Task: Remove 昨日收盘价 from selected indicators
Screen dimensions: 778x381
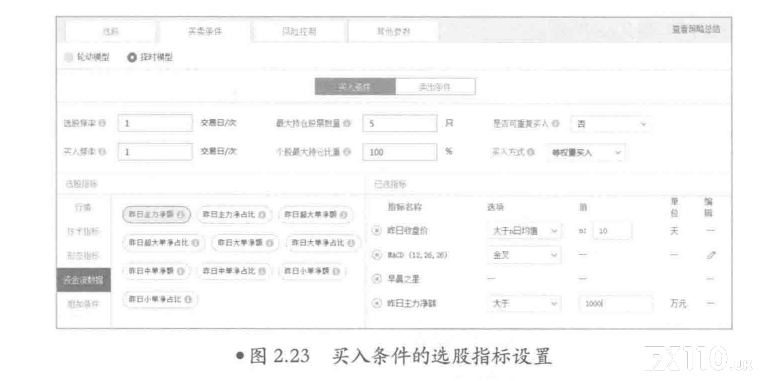Action: [376, 230]
